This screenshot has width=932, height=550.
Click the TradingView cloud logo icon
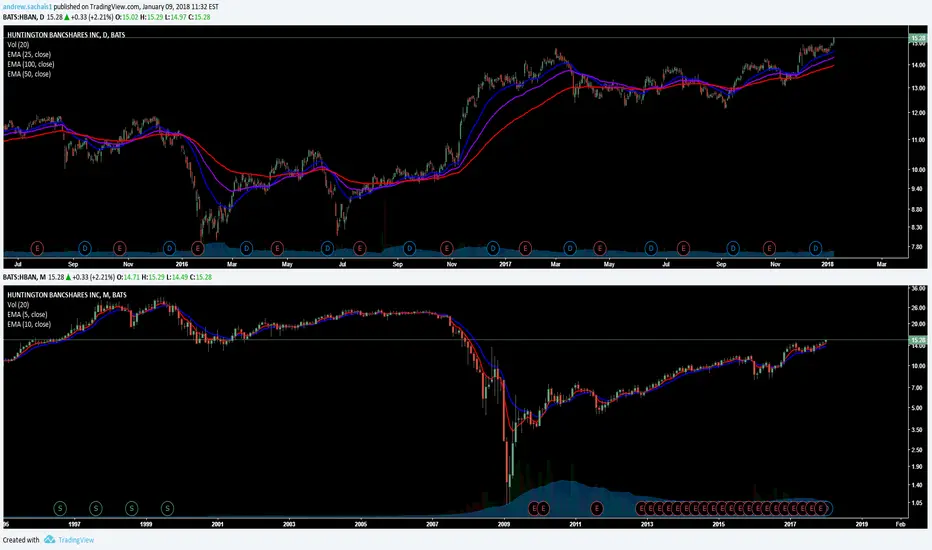[x=49, y=539]
